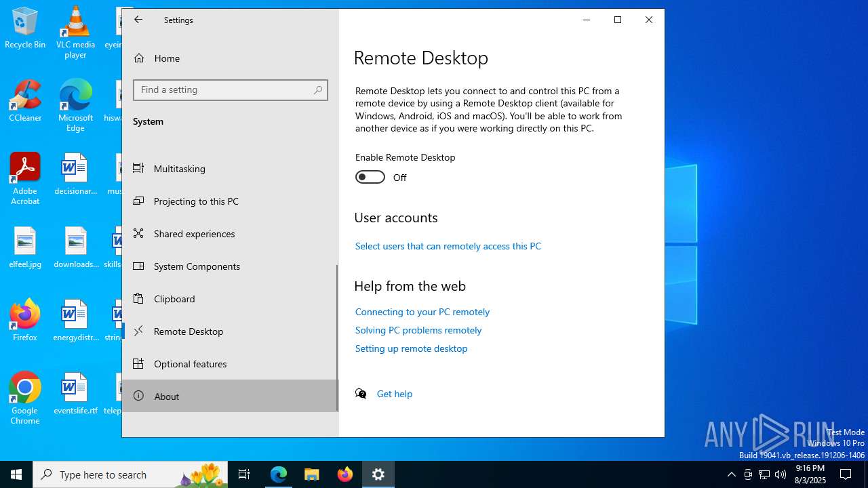The width and height of the screenshot is (868, 488).
Task: Click the taskbar clock showing 9:16 PM
Action: [x=810, y=474]
